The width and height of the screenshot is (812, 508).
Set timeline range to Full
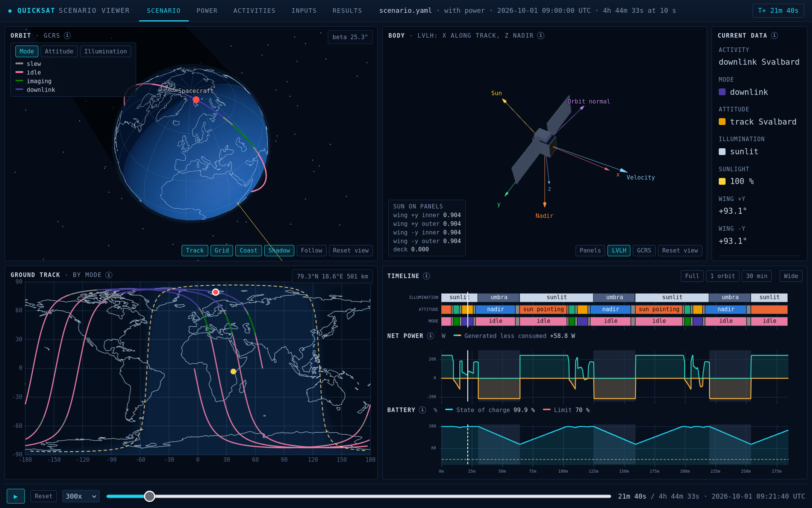692,276
